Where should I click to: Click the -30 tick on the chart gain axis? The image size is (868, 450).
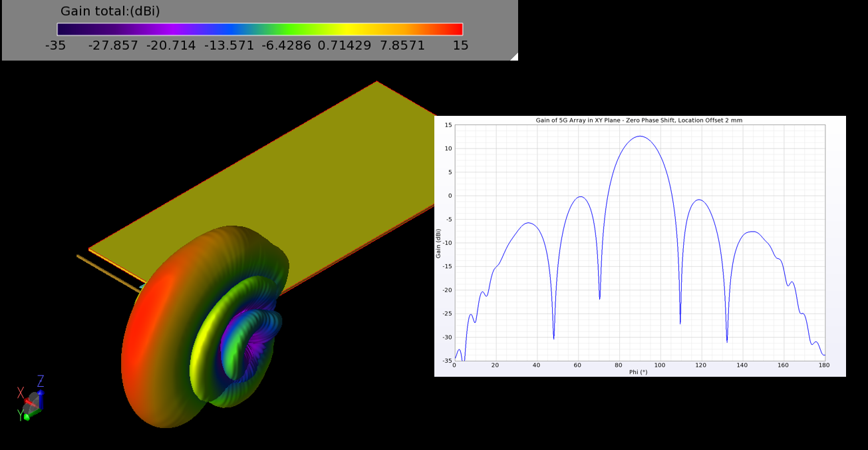click(x=447, y=337)
